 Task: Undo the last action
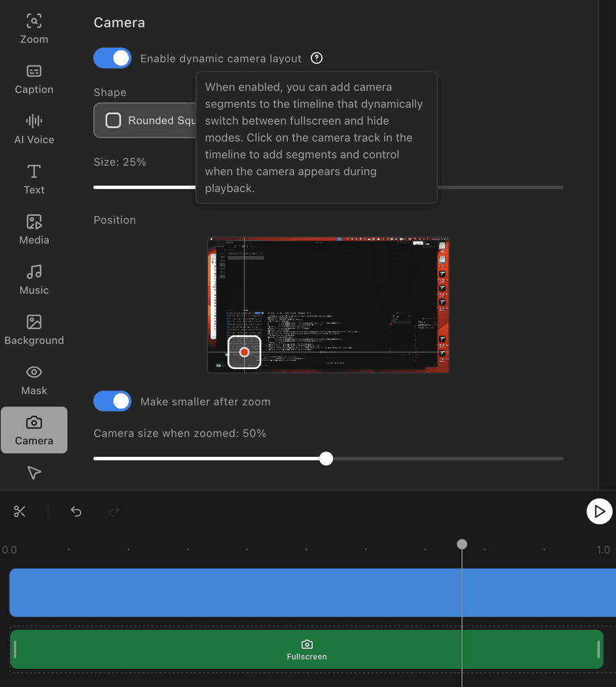pyautogui.click(x=76, y=512)
